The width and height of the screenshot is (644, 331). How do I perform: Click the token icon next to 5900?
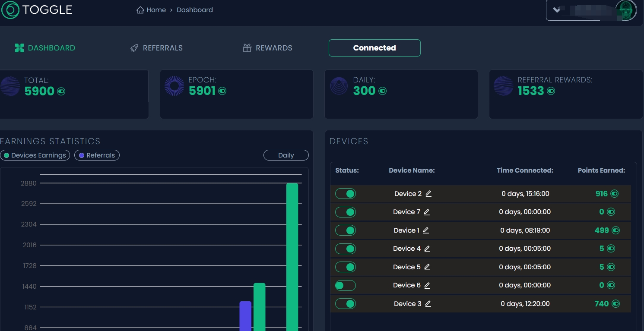[x=61, y=91]
